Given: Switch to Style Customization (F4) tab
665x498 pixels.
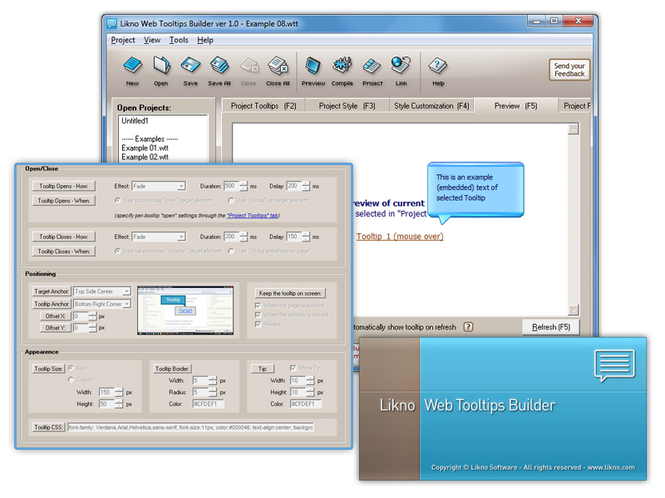Looking at the screenshot, I should tap(431, 106).
